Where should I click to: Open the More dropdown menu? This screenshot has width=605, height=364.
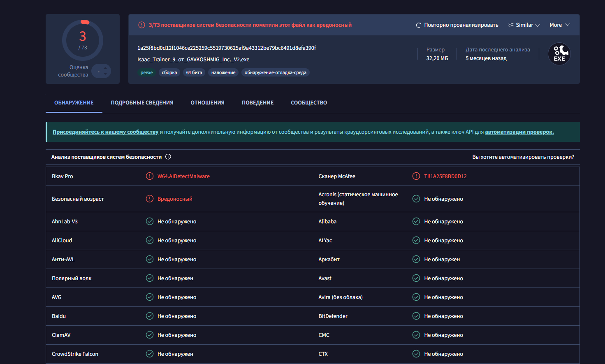point(559,25)
